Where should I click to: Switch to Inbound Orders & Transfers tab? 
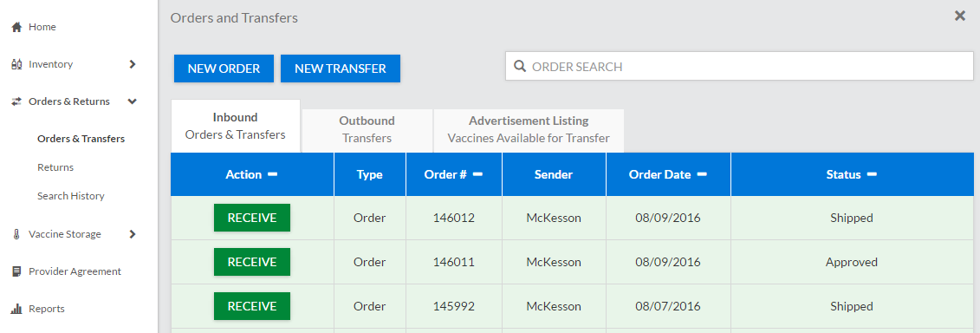[235, 126]
